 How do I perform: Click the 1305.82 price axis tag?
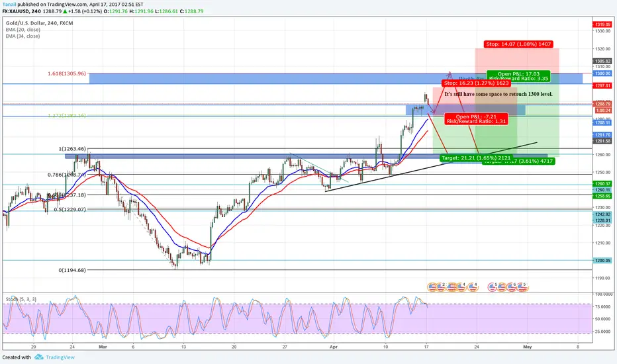[602, 61]
